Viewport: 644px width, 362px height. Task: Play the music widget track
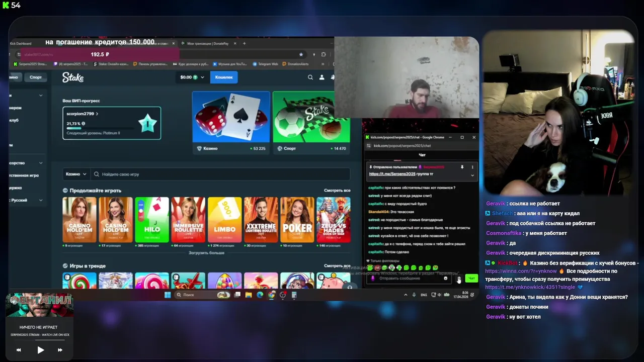pyautogui.click(x=40, y=350)
